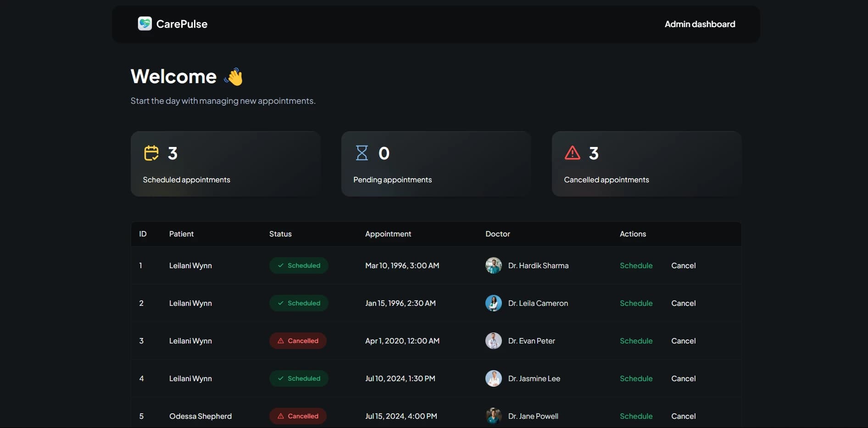Schedule the Dr. Evan Peter appointment
This screenshot has height=428, width=868.
636,341
